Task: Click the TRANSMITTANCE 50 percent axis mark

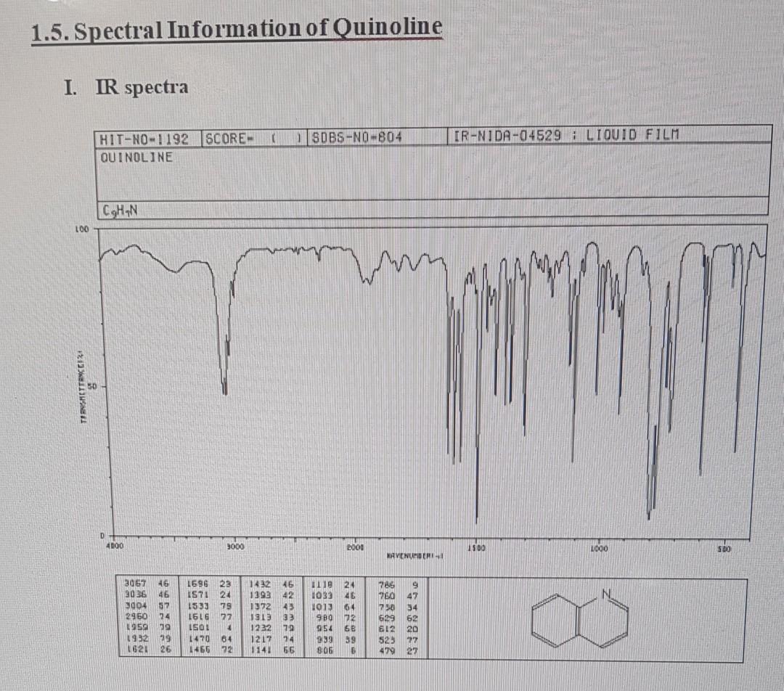Action: (97, 385)
